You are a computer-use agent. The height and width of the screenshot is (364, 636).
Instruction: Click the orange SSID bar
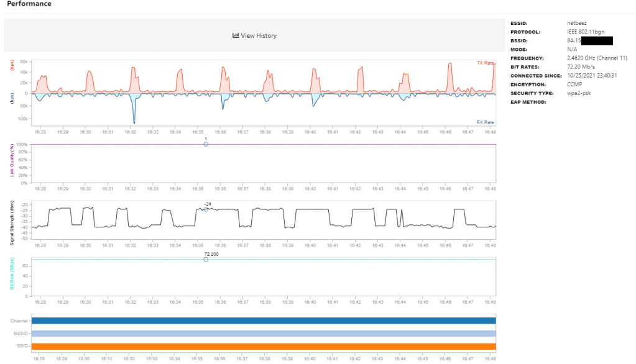point(264,347)
